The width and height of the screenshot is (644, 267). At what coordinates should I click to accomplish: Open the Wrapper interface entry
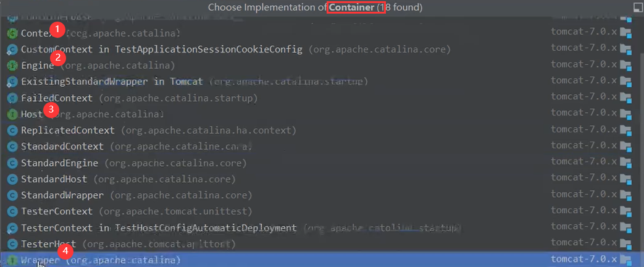(319, 260)
